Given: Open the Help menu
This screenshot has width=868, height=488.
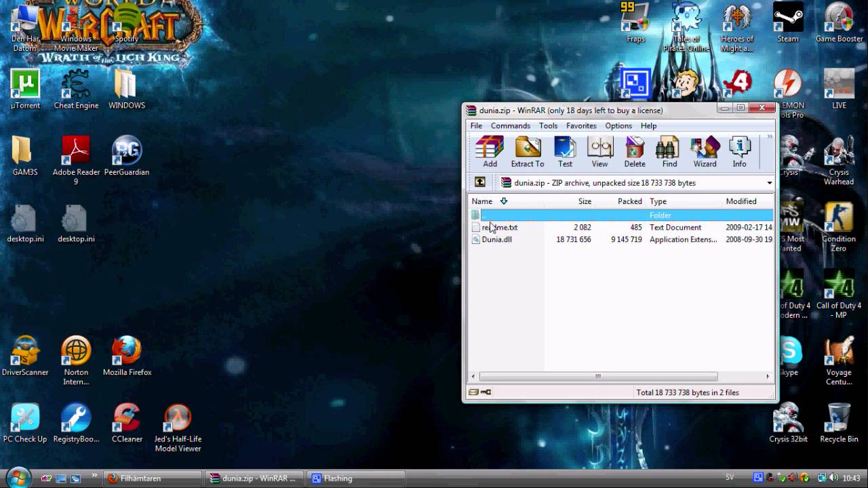Looking at the screenshot, I should pos(648,125).
